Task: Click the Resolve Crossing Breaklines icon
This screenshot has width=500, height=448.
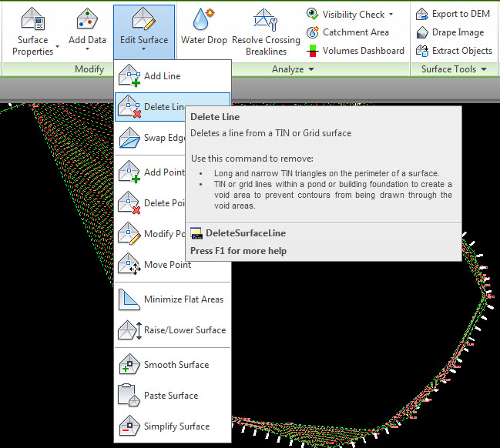Action: 266,20
